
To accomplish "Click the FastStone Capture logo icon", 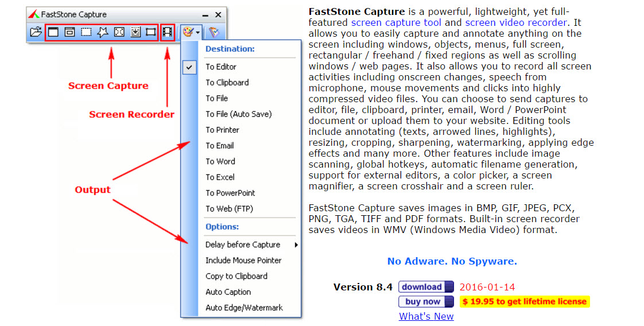I will point(34,14).
